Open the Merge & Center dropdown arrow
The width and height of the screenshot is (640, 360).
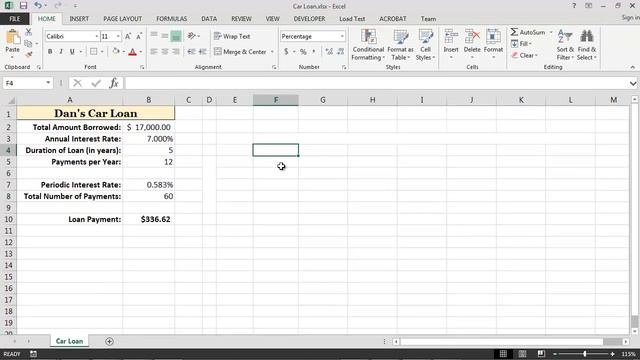click(x=272, y=52)
